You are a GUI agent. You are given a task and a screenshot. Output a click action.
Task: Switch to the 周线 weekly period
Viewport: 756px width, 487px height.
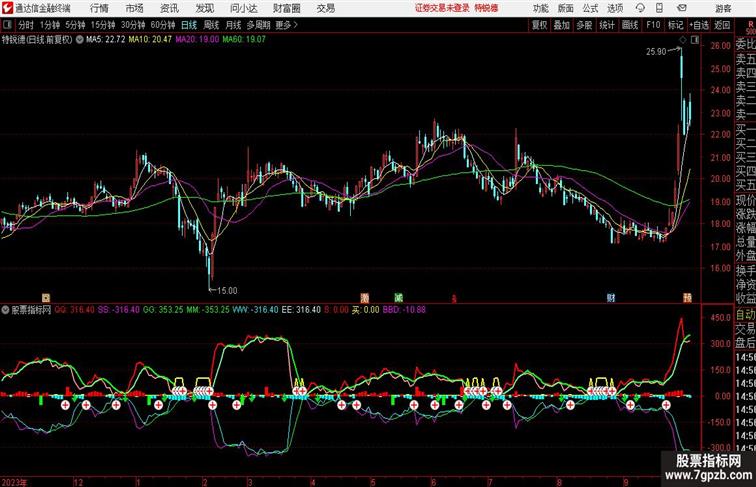point(211,25)
